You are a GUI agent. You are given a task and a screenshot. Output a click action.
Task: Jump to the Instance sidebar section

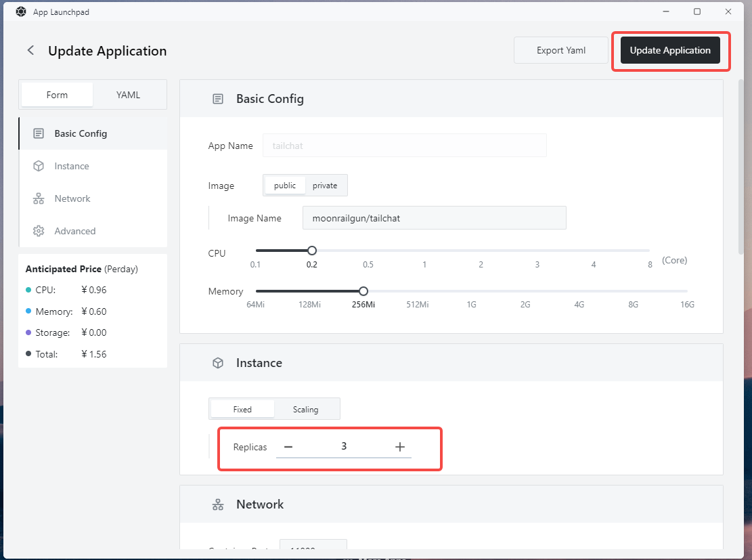tap(93, 166)
